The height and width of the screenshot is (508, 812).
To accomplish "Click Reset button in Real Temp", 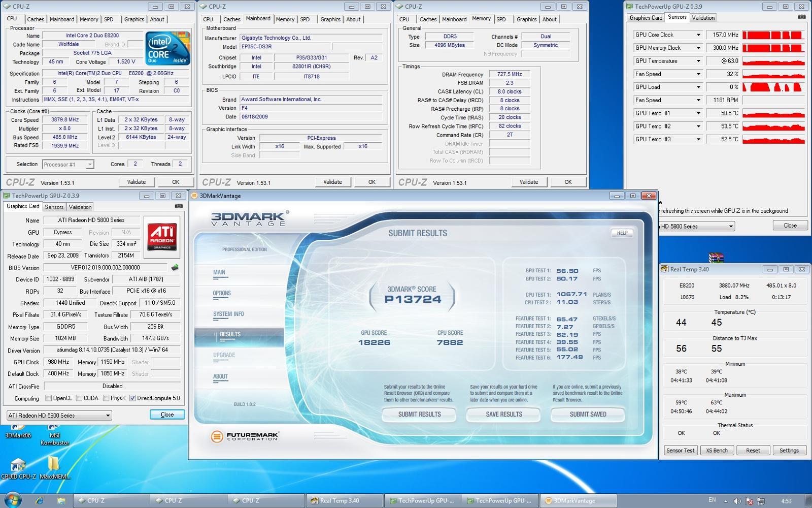I will coord(753,451).
